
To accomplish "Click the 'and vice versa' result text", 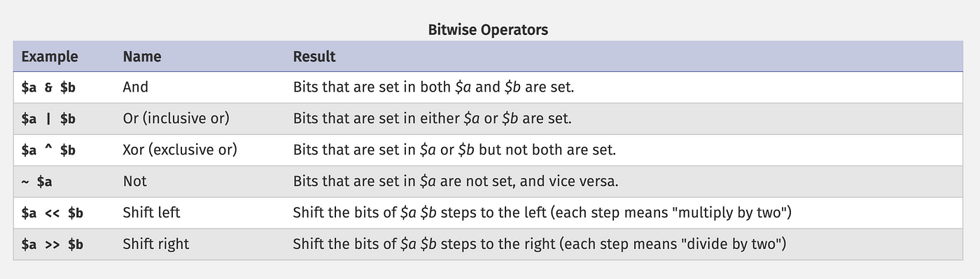I will (569, 182).
